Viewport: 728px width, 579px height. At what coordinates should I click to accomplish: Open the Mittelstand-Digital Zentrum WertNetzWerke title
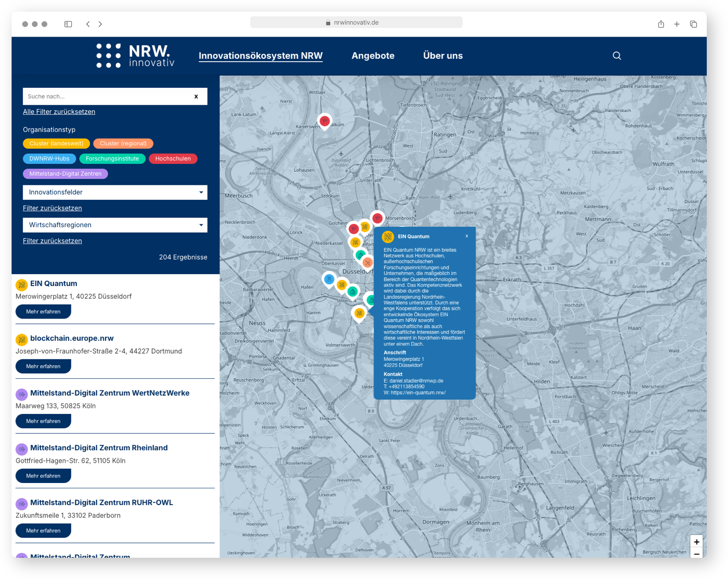(110, 393)
